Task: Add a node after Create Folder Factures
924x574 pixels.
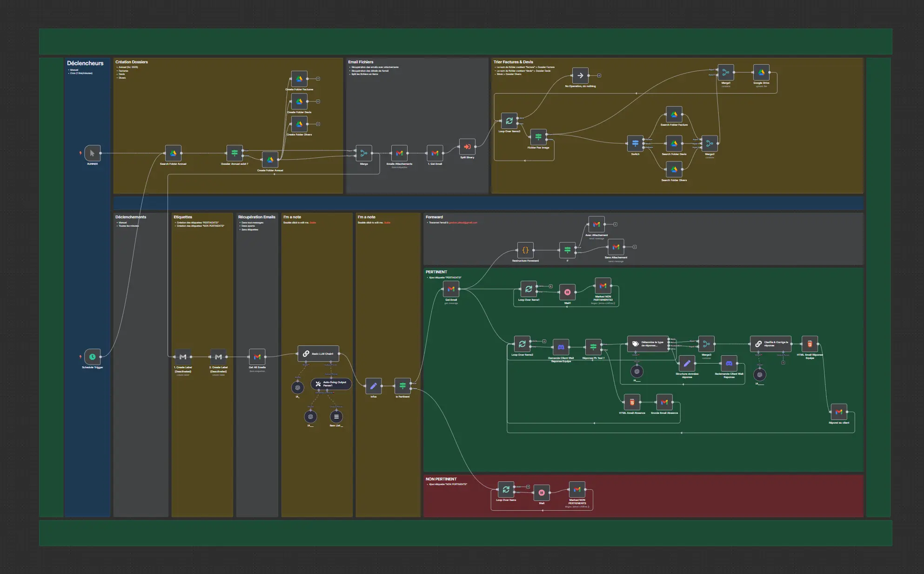Action: pyautogui.click(x=318, y=79)
